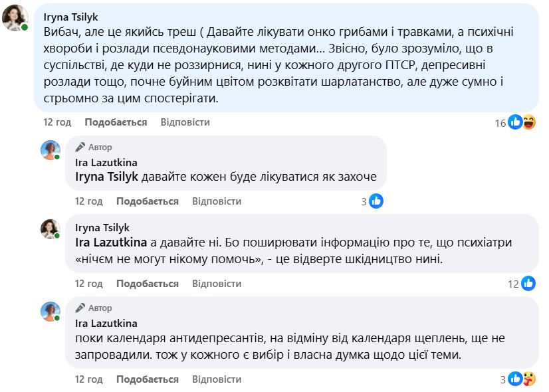Click the like reaction icon beside count 12

[x=528, y=284]
